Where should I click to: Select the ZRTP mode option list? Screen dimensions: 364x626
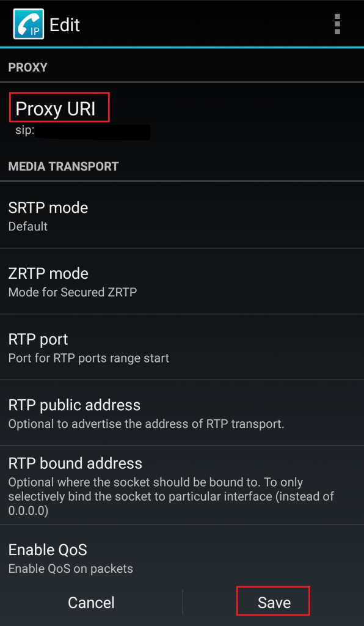pyautogui.click(x=182, y=281)
